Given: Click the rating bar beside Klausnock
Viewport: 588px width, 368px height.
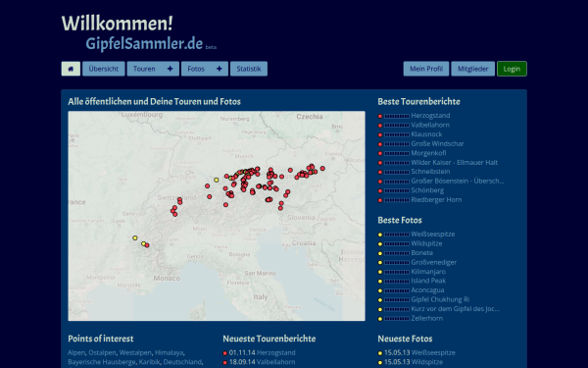Looking at the screenshot, I should tap(397, 134).
